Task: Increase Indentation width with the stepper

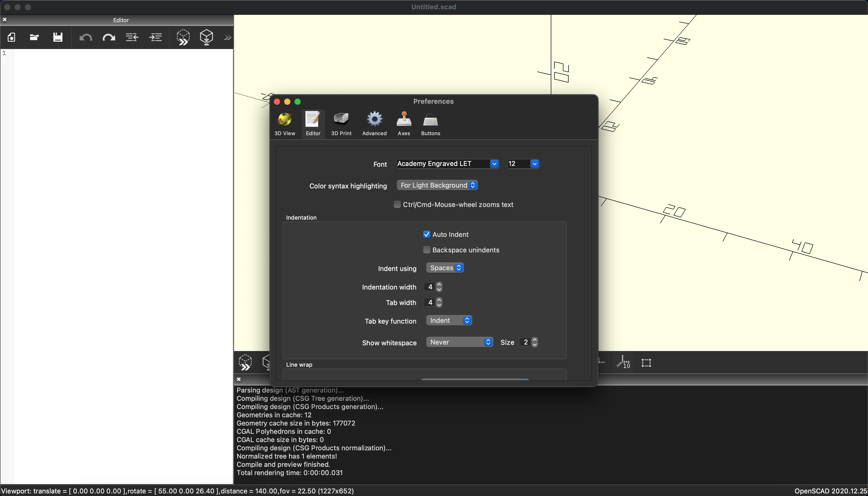Action: point(439,284)
